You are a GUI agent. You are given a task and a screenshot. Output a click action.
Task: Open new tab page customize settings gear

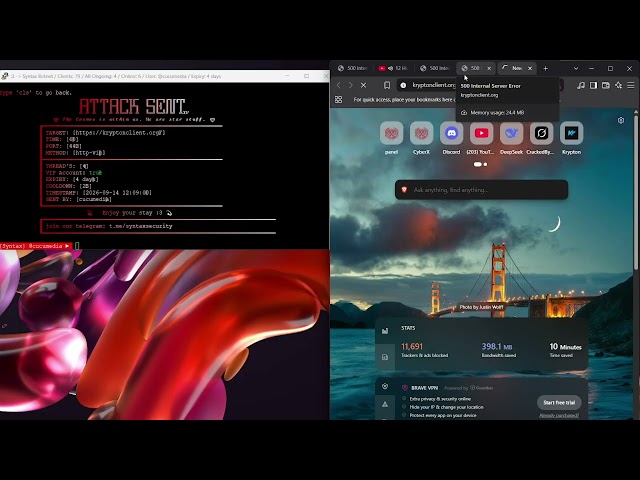(x=621, y=120)
